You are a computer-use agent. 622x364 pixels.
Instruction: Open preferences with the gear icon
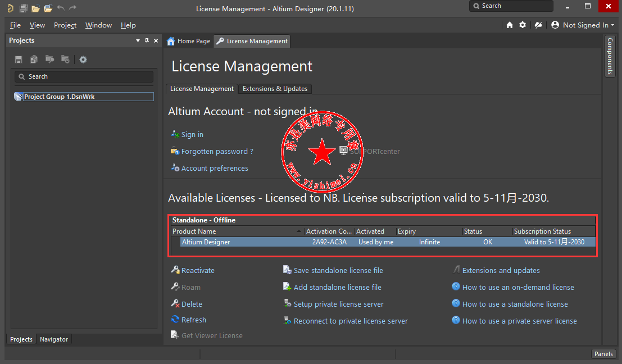(x=523, y=25)
